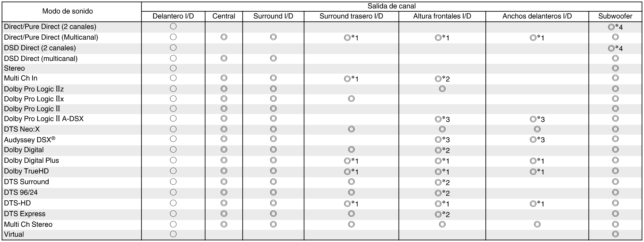Click the "Subwoofer" column header
The height and width of the screenshot is (242, 644).
[x=615, y=16]
